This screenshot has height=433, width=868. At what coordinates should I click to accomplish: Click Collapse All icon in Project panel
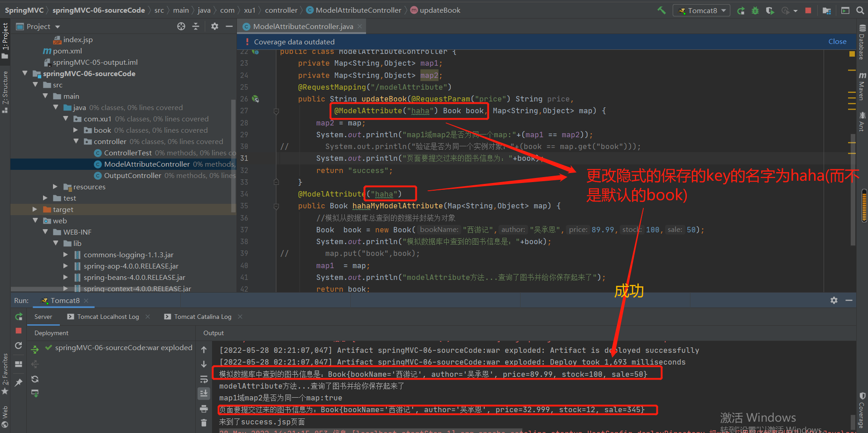196,26
